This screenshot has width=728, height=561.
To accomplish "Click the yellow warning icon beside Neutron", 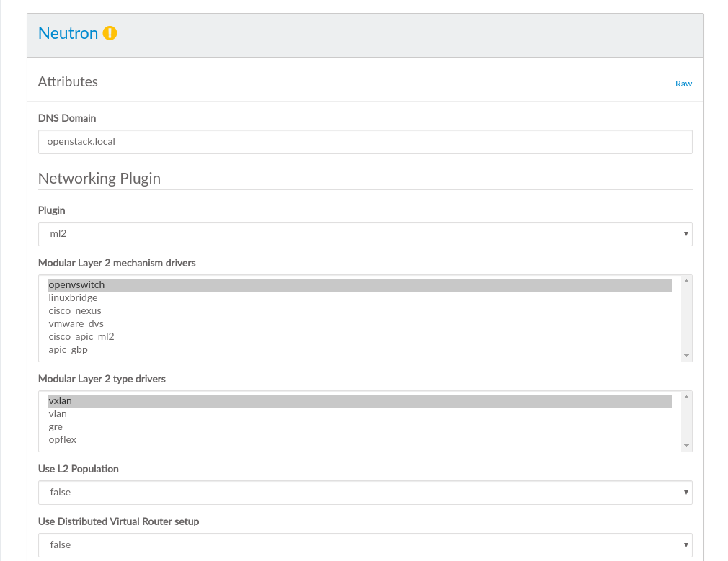I will click(110, 33).
